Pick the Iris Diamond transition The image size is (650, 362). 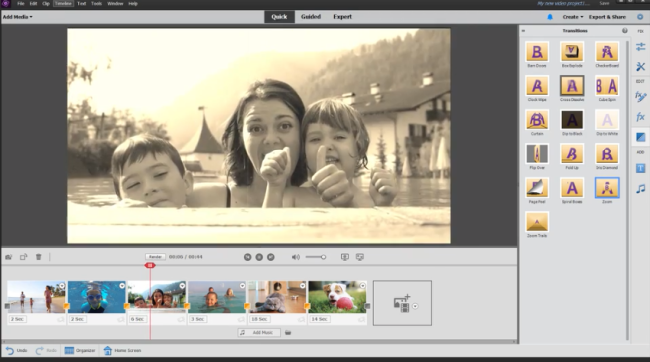click(x=607, y=154)
